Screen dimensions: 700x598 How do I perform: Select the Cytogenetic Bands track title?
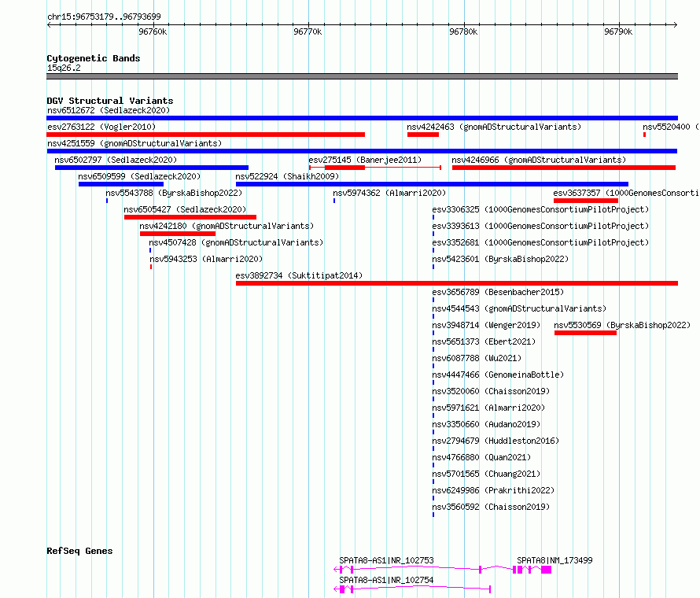pyautogui.click(x=94, y=58)
